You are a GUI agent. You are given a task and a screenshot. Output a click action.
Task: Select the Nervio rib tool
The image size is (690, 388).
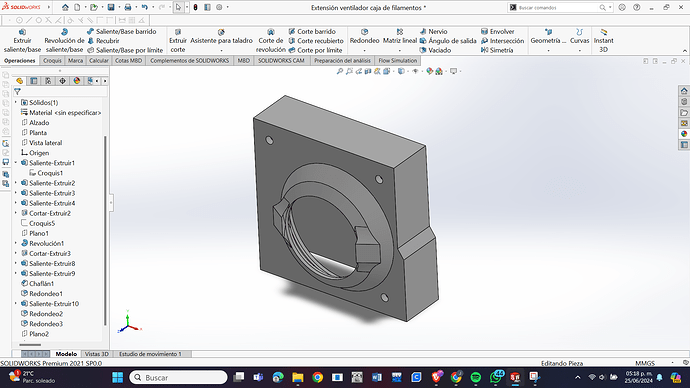(x=433, y=32)
